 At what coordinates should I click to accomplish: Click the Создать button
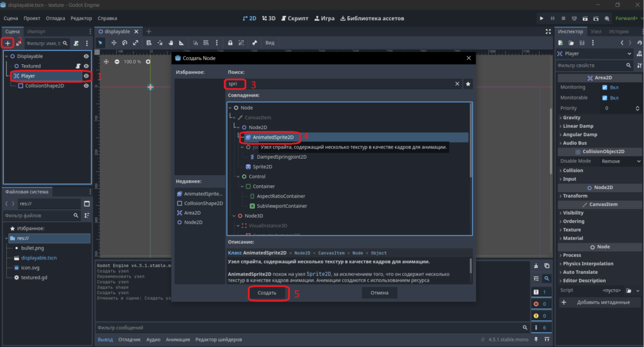click(267, 293)
